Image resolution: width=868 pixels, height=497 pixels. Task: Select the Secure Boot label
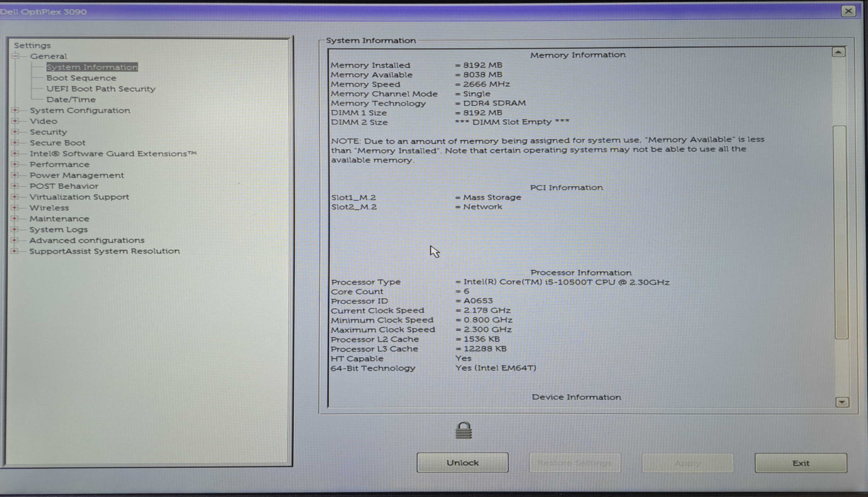click(x=57, y=143)
